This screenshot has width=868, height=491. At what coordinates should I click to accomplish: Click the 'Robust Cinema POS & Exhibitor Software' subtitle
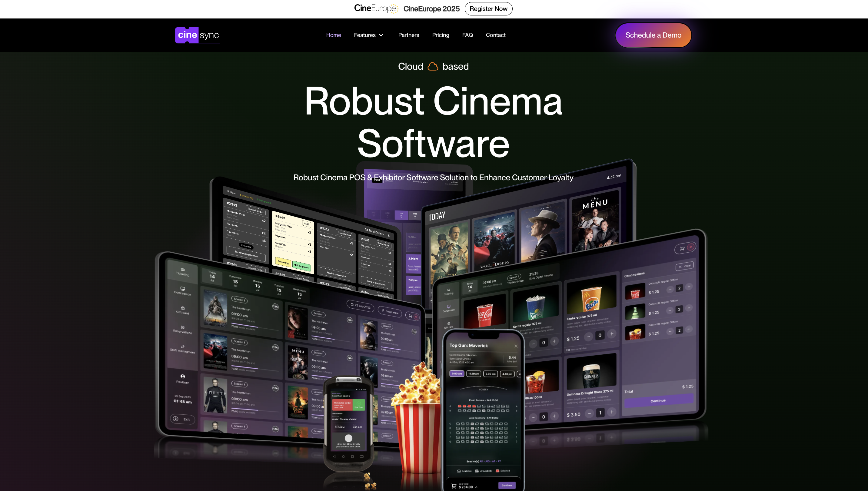pos(433,177)
